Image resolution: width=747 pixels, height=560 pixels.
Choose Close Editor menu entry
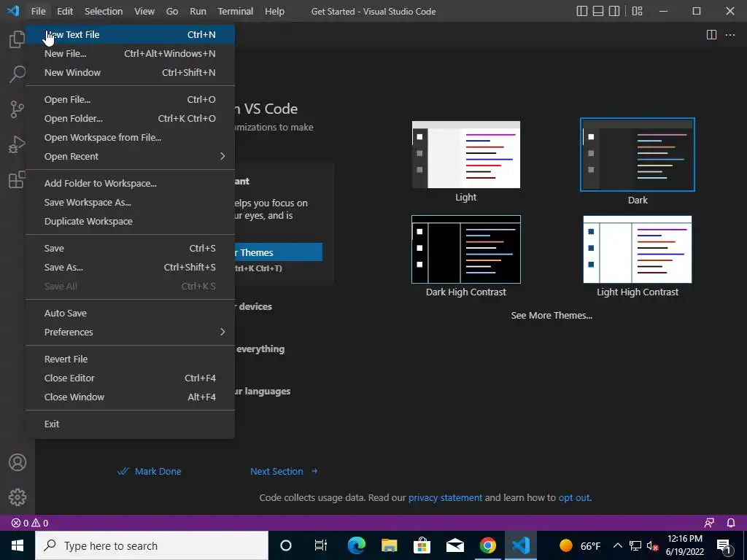click(x=130, y=378)
